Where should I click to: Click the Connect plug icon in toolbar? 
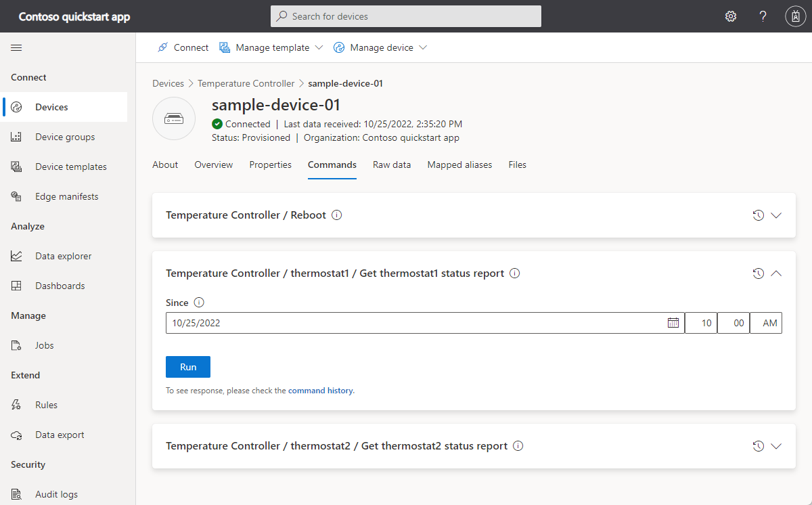click(162, 47)
